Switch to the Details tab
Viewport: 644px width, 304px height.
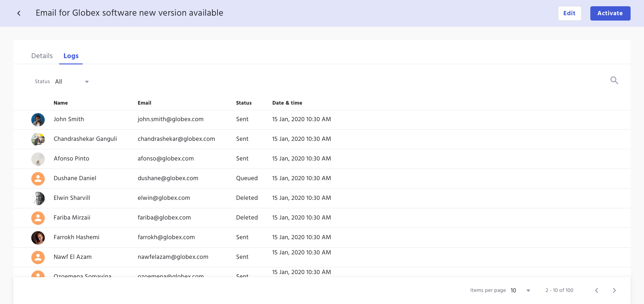click(42, 56)
